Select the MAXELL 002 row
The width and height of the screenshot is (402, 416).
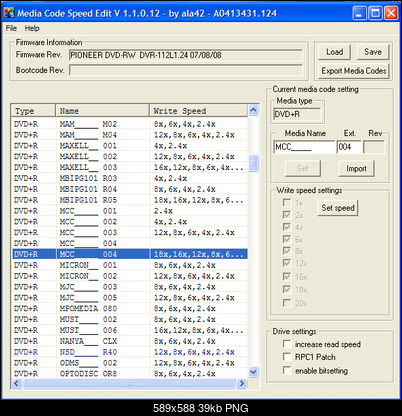[x=130, y=156]
